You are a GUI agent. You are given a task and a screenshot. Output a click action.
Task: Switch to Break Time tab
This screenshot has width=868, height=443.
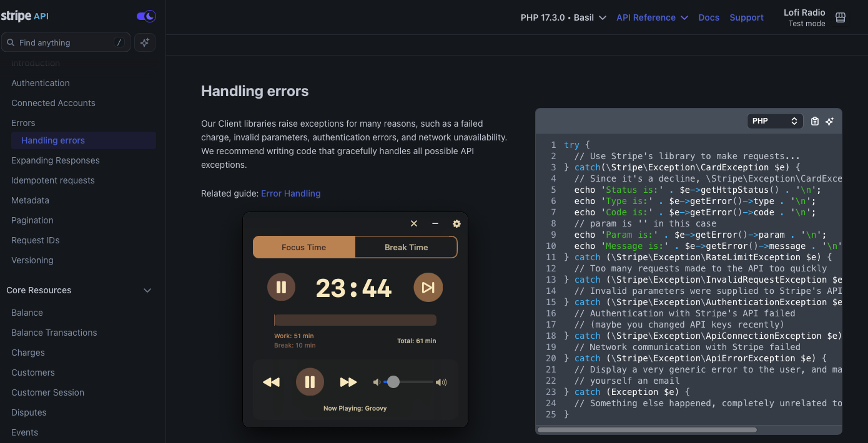[x=407, y=247]
